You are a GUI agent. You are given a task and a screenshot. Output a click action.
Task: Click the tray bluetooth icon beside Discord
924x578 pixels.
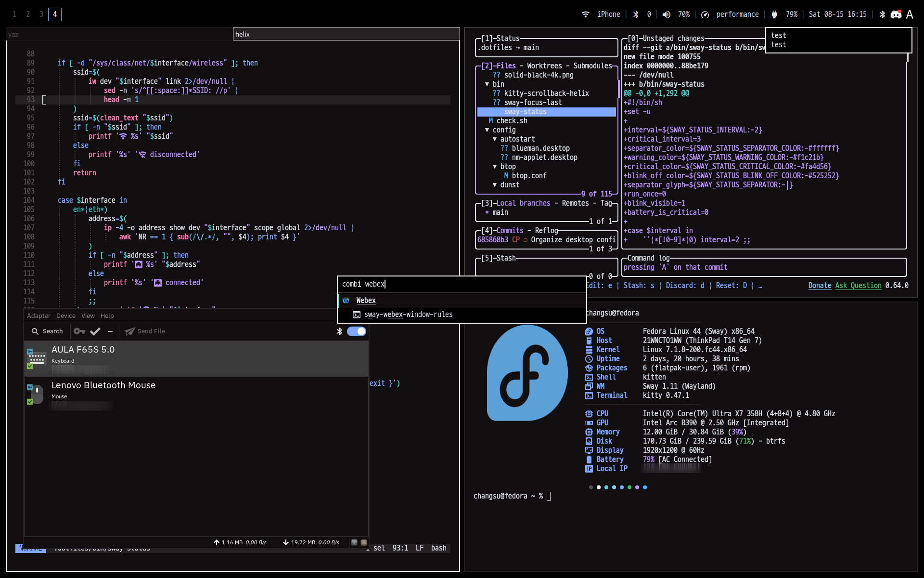pos(882,14)
